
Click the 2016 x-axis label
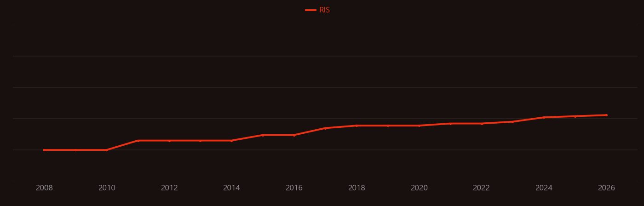(x=294, y=188)
